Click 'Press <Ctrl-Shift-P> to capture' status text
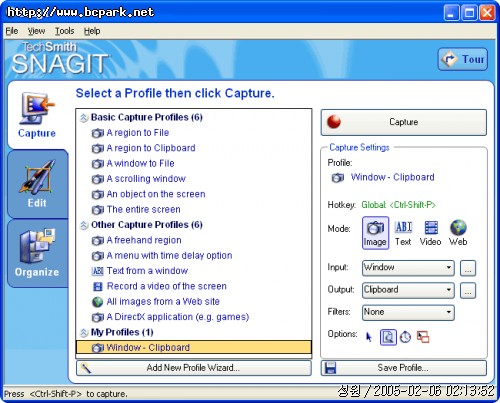This screenshot has width=500, height=403. 66,394
